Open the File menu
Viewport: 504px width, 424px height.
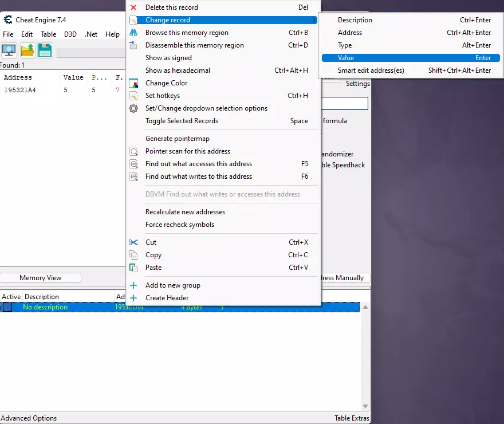point(8,34)
